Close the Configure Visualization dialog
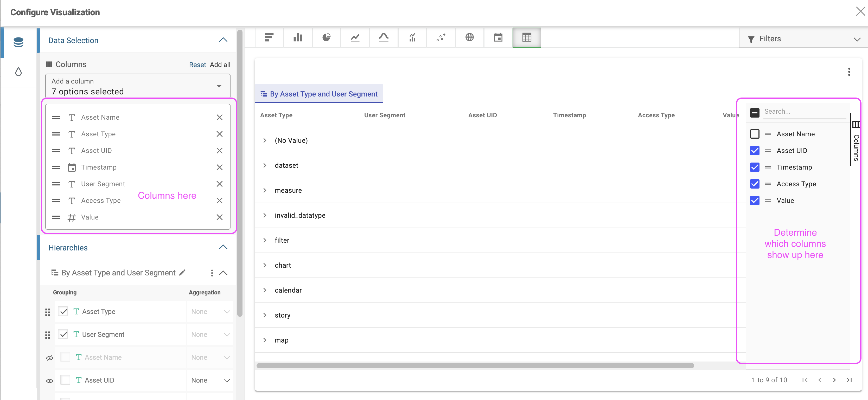Image resolution: width=868 pixels, height=400 pixels. (861, 11)
